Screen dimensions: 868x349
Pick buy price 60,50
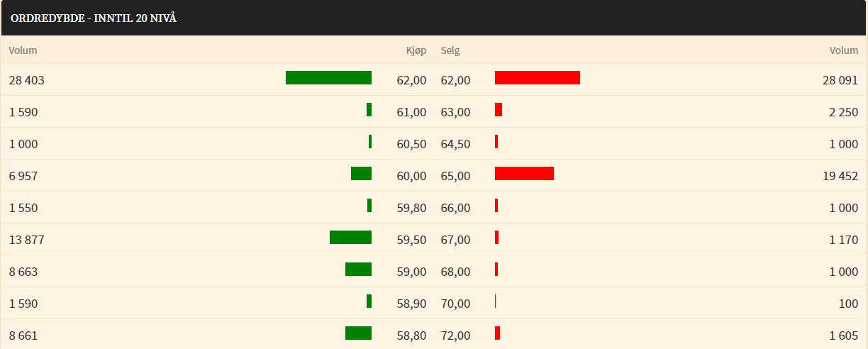pos(411,144)
